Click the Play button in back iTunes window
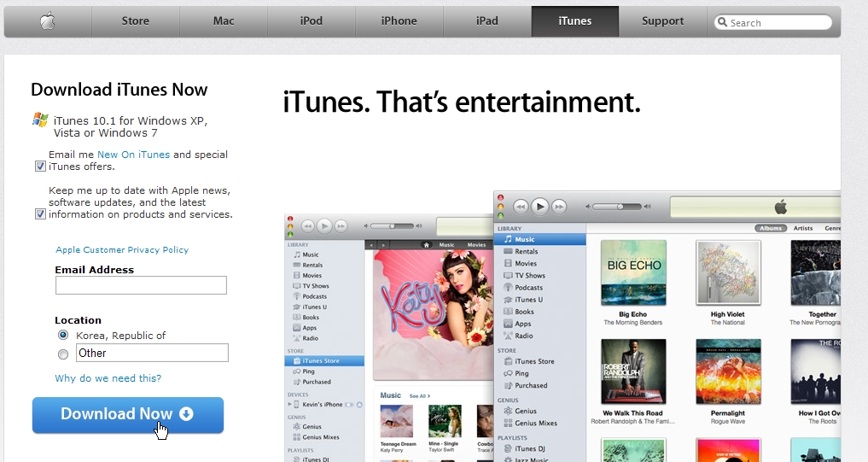868x462 pixels. [x=324, y=226]
